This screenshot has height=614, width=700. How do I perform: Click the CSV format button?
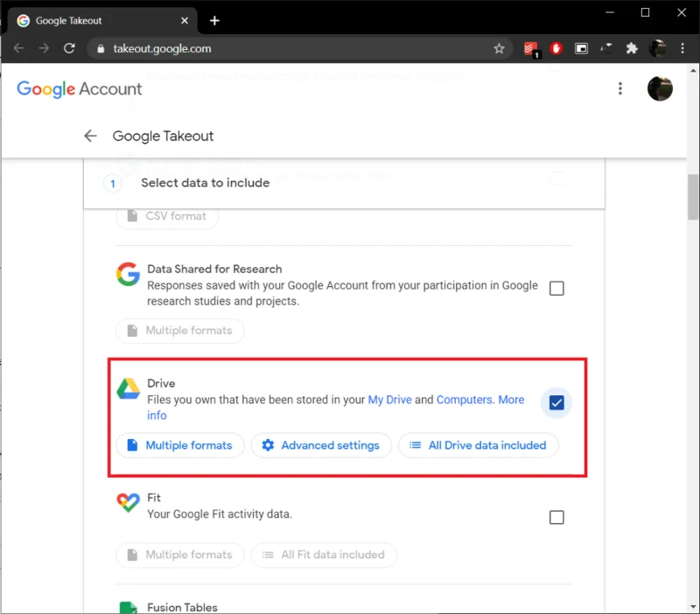pyautogui.click(x=167, y=216)
